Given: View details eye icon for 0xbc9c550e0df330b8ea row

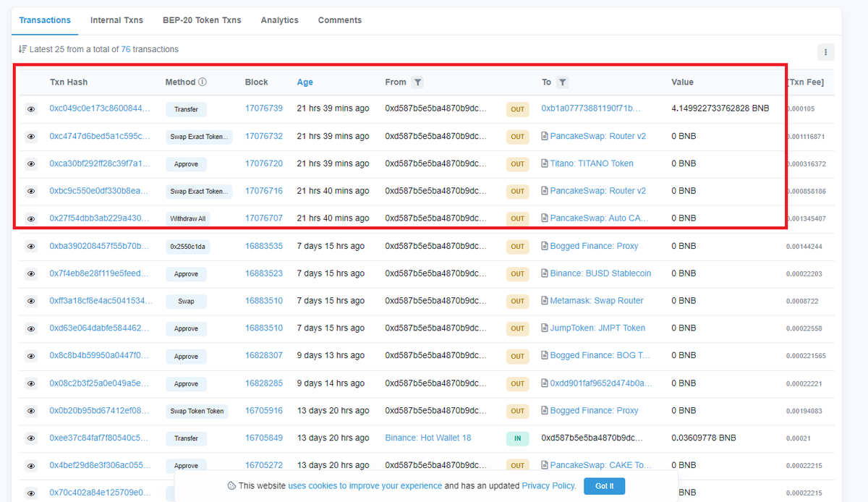Looking at the screenshot, I should (x=31, y=191).
